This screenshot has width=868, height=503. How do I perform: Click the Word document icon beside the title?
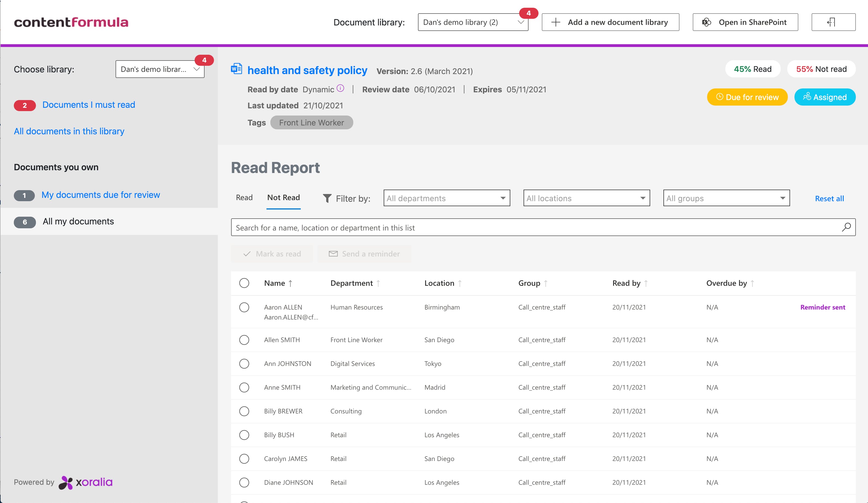tap(236, 69)
